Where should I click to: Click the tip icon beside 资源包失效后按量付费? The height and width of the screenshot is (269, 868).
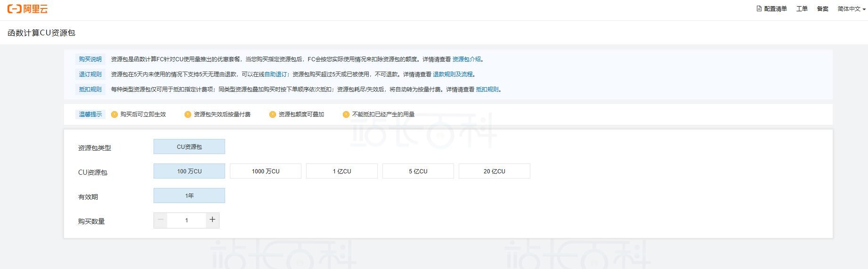[188, 114]
